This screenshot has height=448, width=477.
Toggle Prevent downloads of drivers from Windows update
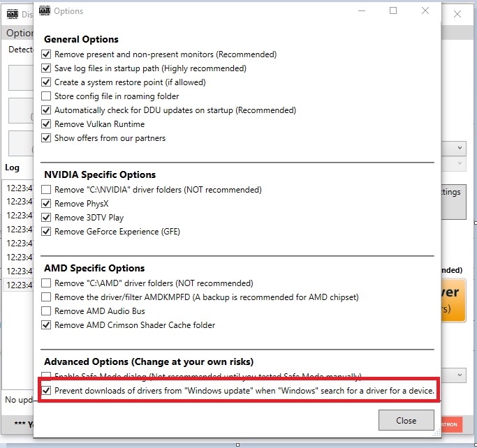tap(46, 391)
